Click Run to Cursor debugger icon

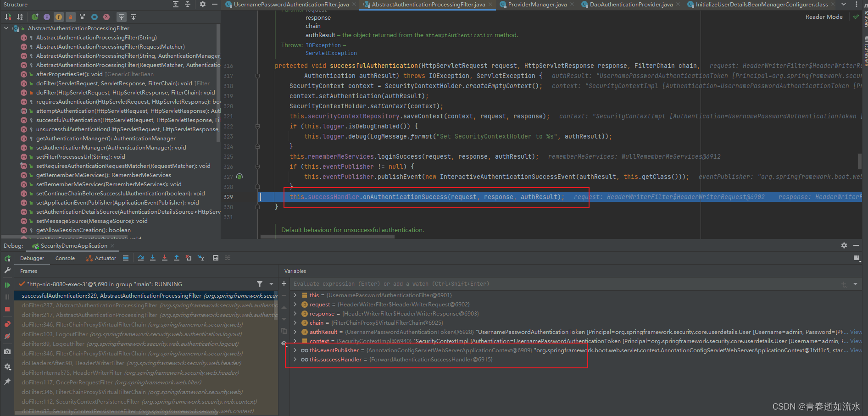point(200,258)
